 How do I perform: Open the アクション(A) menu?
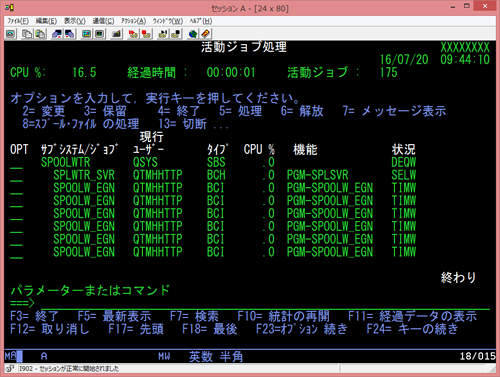[x=133, y=21]
